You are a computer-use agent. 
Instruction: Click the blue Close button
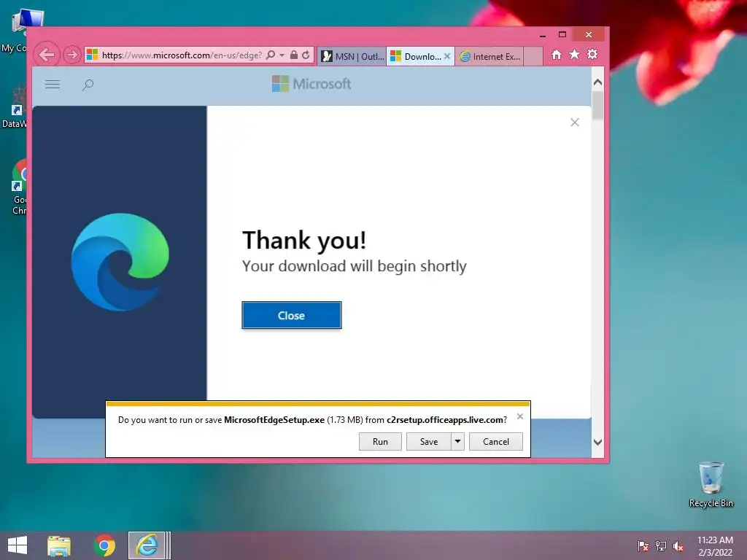coord(292,315)
